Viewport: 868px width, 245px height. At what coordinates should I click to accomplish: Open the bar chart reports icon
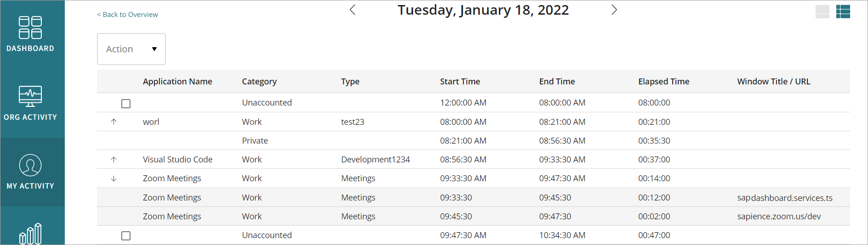pos(30,234)
